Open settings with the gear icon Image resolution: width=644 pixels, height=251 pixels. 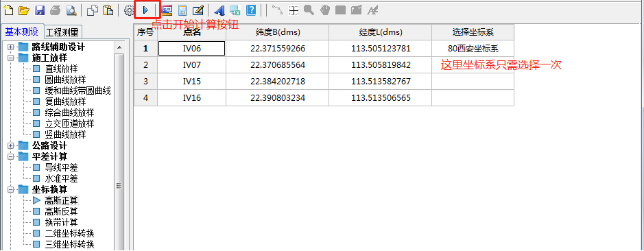tap(129, 10)
